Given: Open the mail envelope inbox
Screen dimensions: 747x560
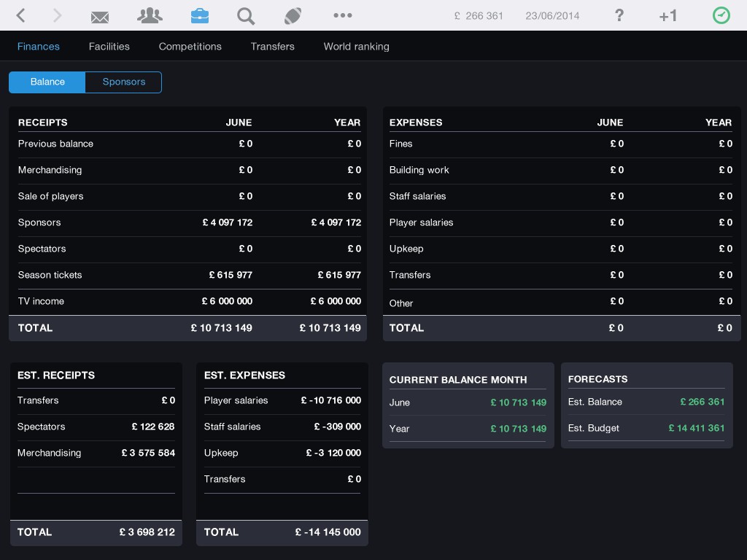Looking at the screenshot, I should click(100, 16).
